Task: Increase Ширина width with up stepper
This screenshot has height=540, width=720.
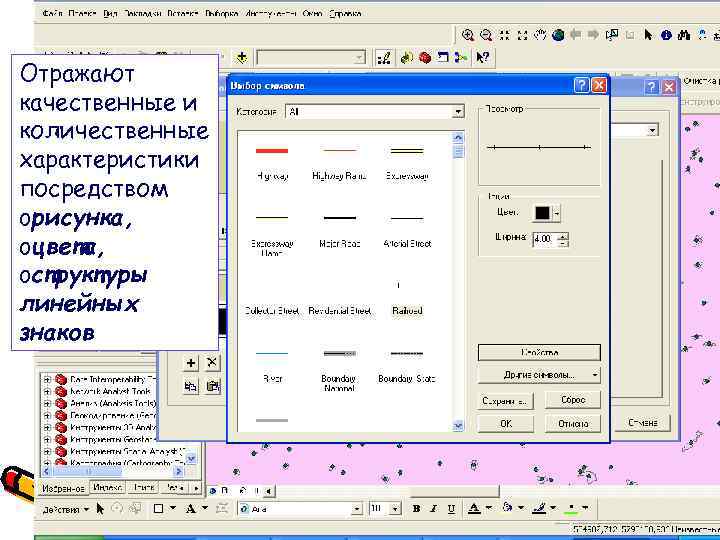Action: pyautogui.click(x=563, y=236)
